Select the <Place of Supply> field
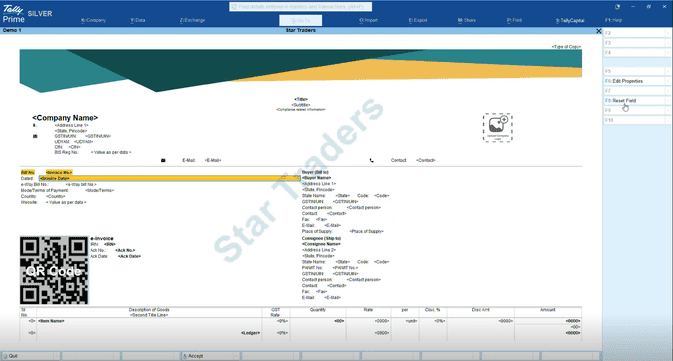This screenshot has height=361, width=673. (367, 231)
